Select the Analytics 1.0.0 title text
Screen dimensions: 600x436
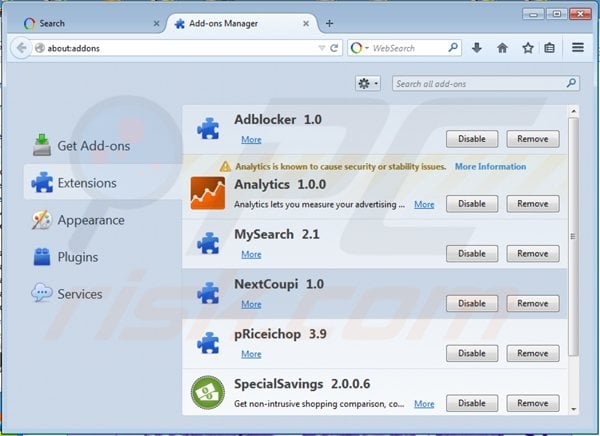pyautogui.click(x=280, y=185)
